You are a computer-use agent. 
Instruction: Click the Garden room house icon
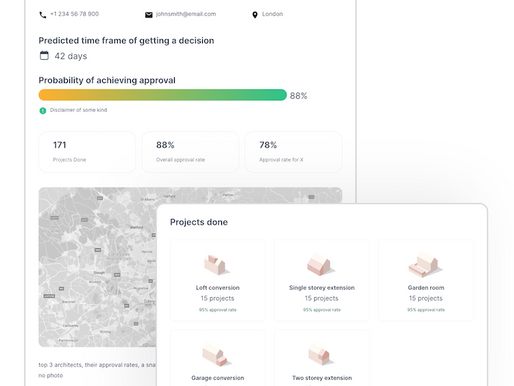point(425,265)
